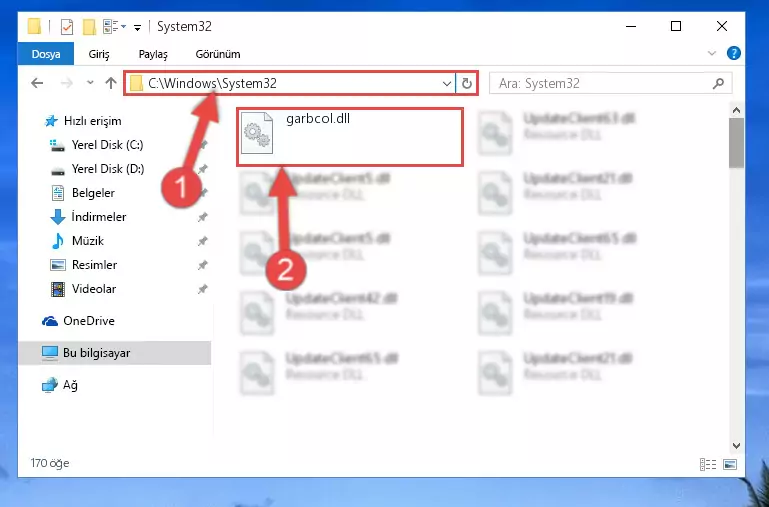Click the Bu bilgisayar monitor icon
The image size is (769, 507).
[50, 353]
